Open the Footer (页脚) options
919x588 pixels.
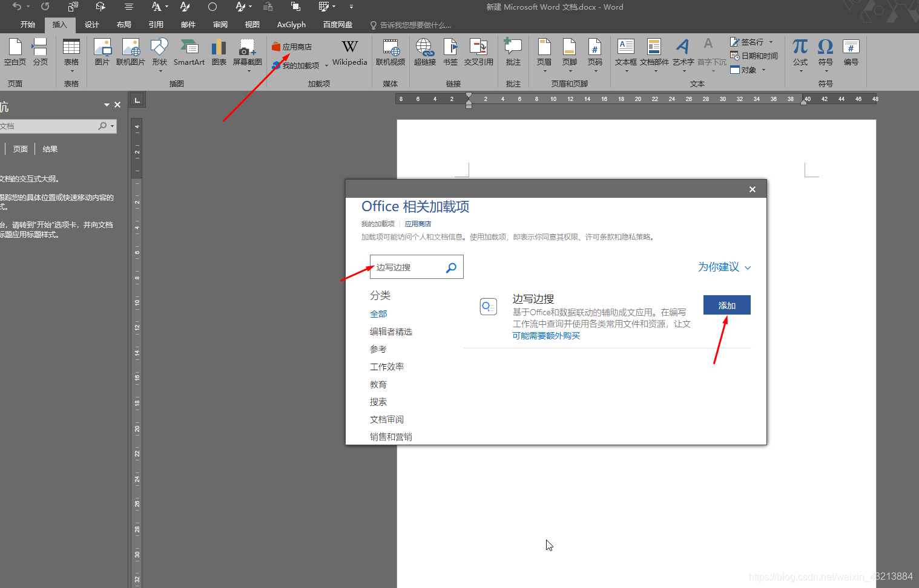(570, 54)
